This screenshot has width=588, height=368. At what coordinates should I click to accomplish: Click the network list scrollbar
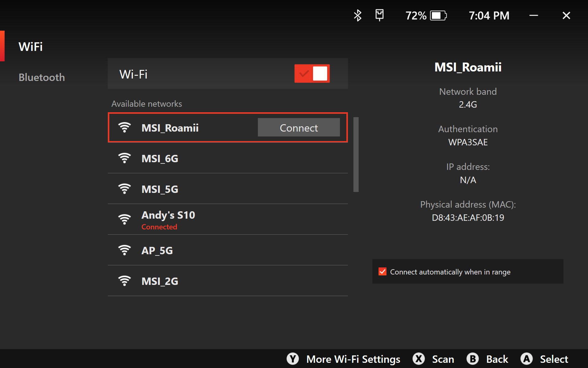click(x=356, y=155)
